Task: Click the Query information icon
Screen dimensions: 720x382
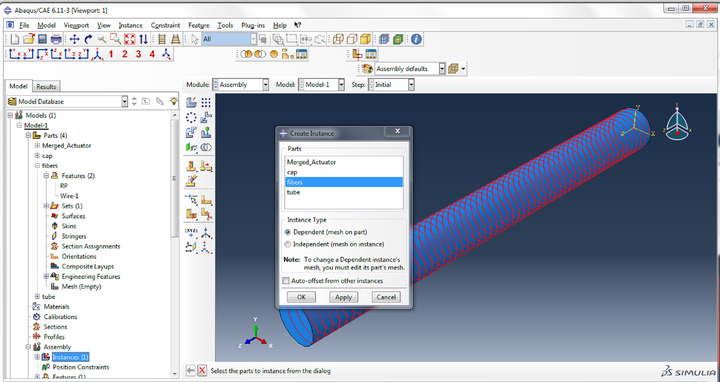Action: click(416, 39)
